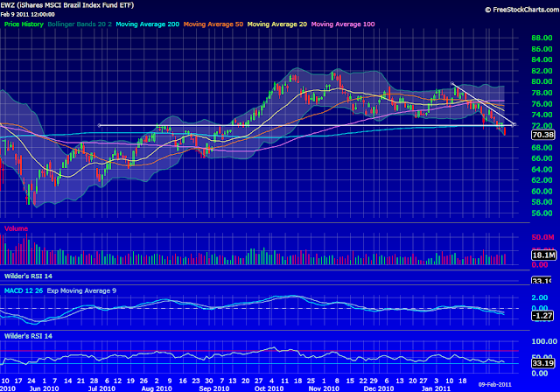Click the 80.00 price axis label
560x392 pixels.
(x=542, y=81)
